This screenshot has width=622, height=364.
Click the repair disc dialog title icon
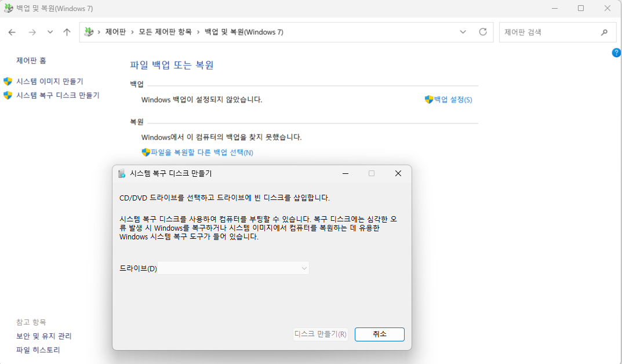click(122, 173)
